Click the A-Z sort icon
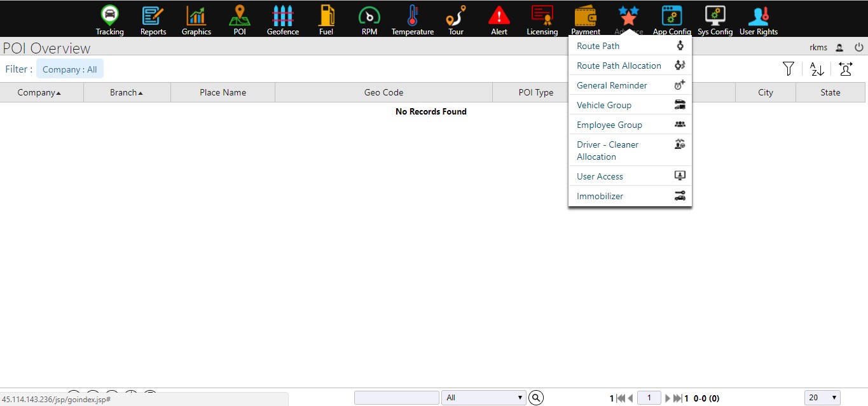 (x=817, y=69)
